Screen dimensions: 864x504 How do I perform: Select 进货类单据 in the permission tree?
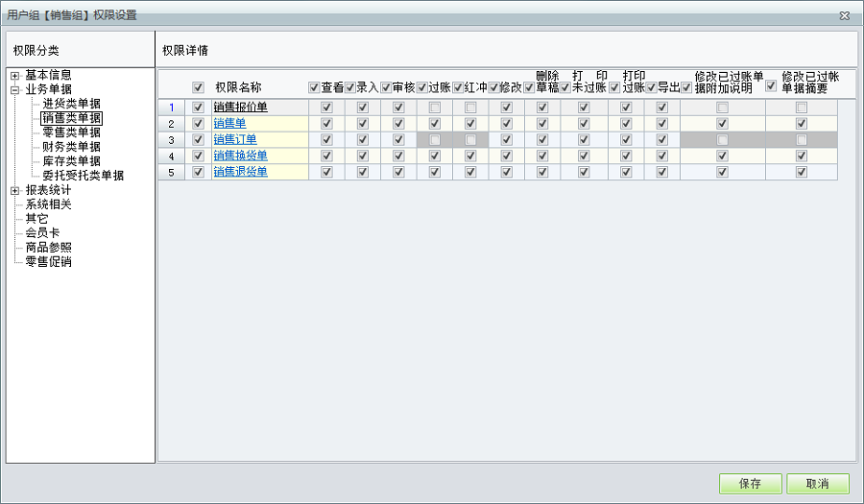pyautogui.click(x=71, y=104)
